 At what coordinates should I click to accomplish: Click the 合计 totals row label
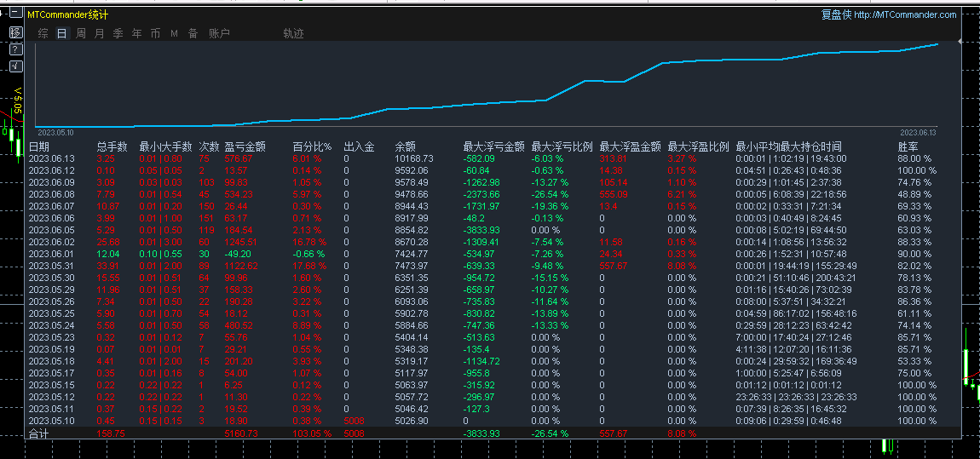(38, 433)
